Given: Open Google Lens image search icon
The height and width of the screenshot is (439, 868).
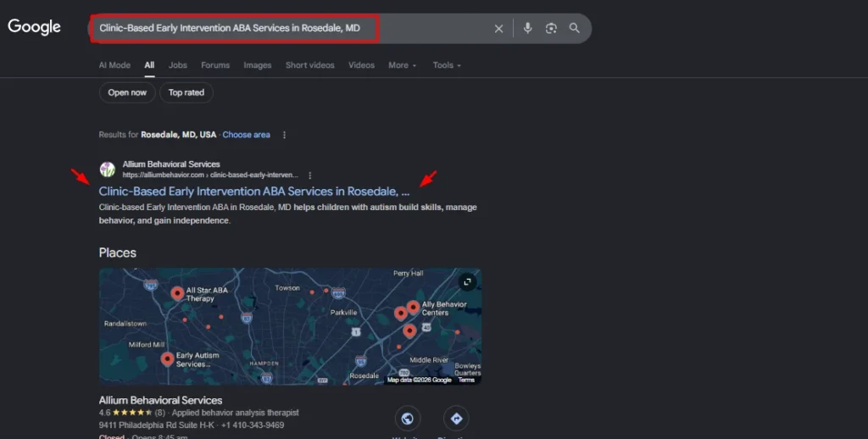Looking at the screenshot, I should [x=551, y=28].
